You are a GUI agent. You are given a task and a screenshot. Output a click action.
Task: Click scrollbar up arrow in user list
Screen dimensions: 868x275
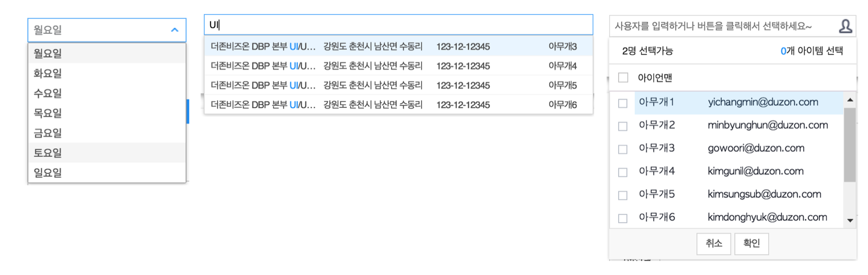(850, 100)
